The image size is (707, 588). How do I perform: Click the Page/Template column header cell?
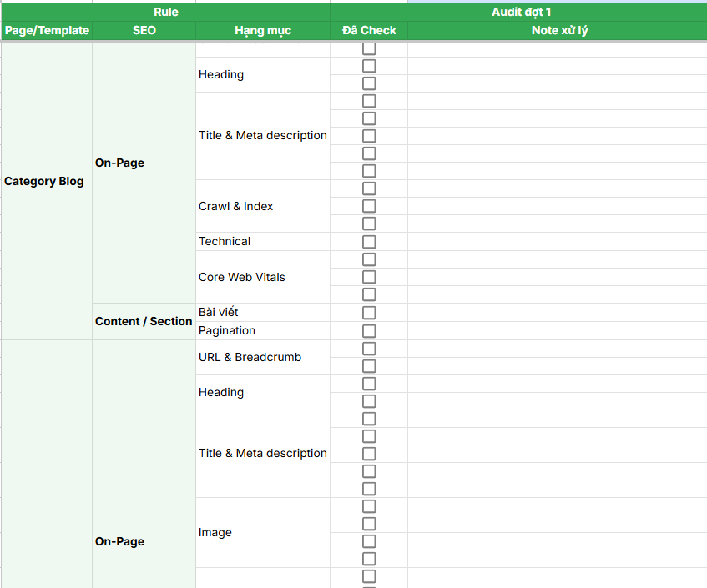pyautogui.click(x=46, y=30)
